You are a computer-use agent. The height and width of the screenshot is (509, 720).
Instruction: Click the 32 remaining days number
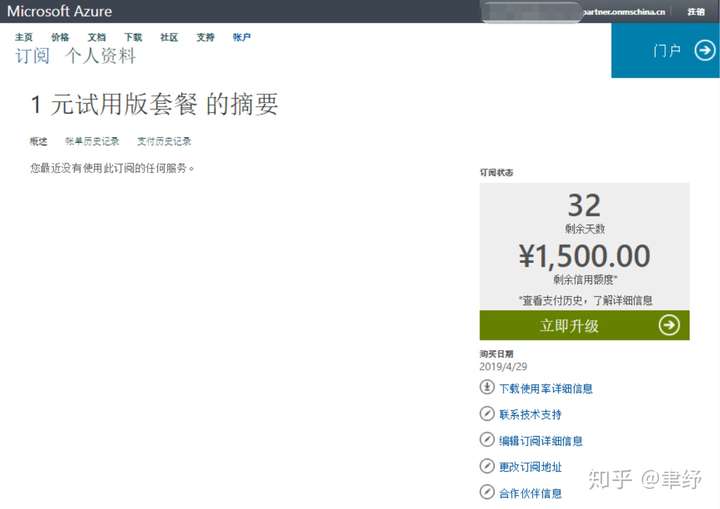tap(585, 205)
